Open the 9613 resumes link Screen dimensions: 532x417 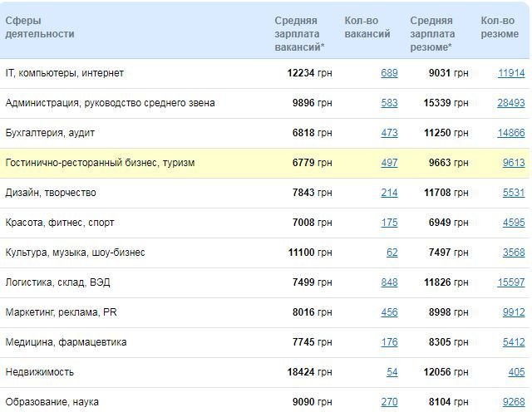[x=514, y=163]
